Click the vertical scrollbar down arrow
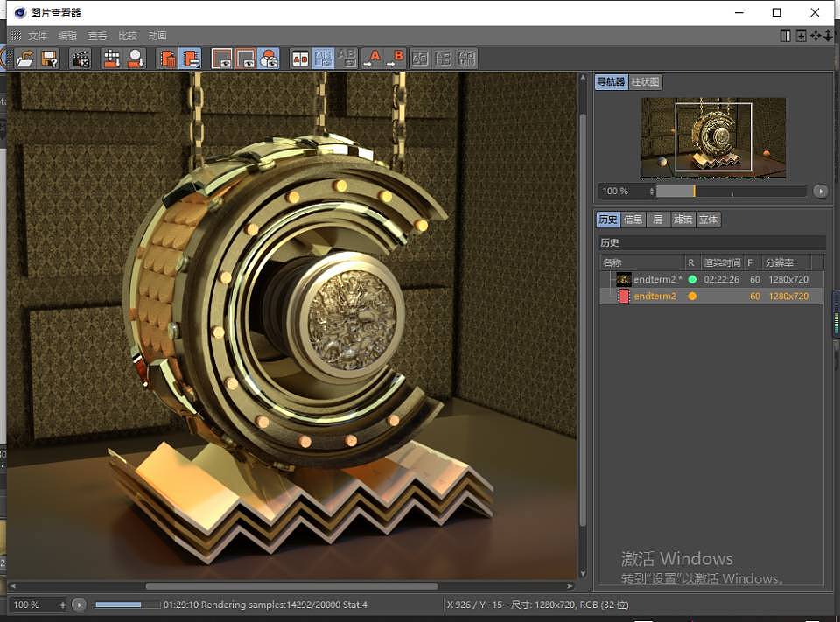This screenshot has width=840, height=622. (x=583, y=574)
